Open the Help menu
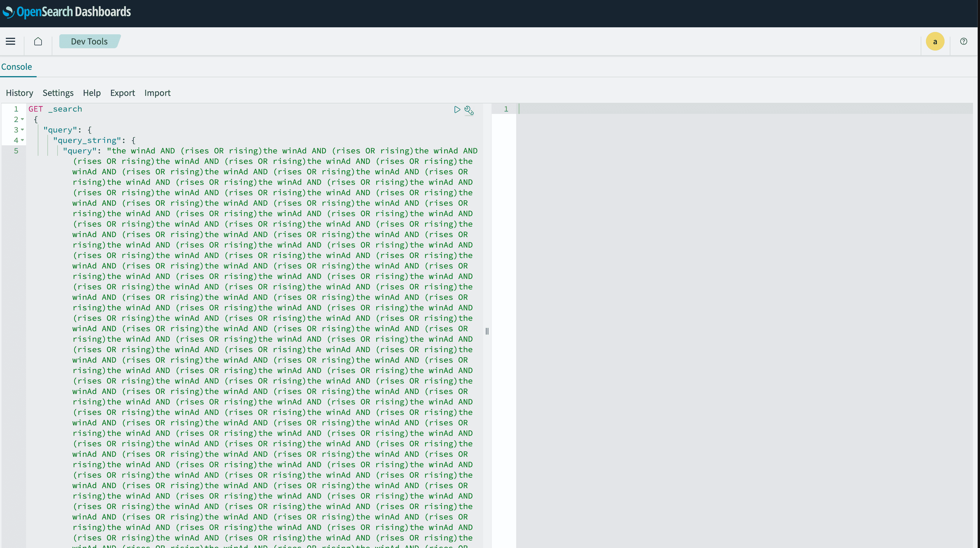The width and height of the screenshot is (980, 548). pyautogui.click(x=92, y=93)
